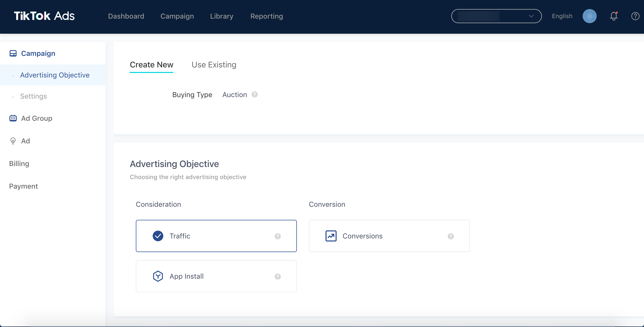Click the Billing sidebar link
Viewport: 644px width, 327px height.
(x=19, y=163)
